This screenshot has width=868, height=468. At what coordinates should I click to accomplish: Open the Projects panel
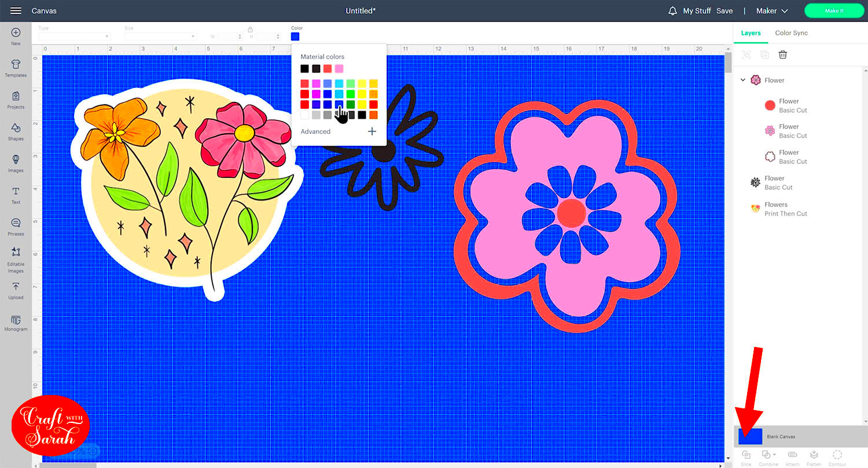point(16,100)
